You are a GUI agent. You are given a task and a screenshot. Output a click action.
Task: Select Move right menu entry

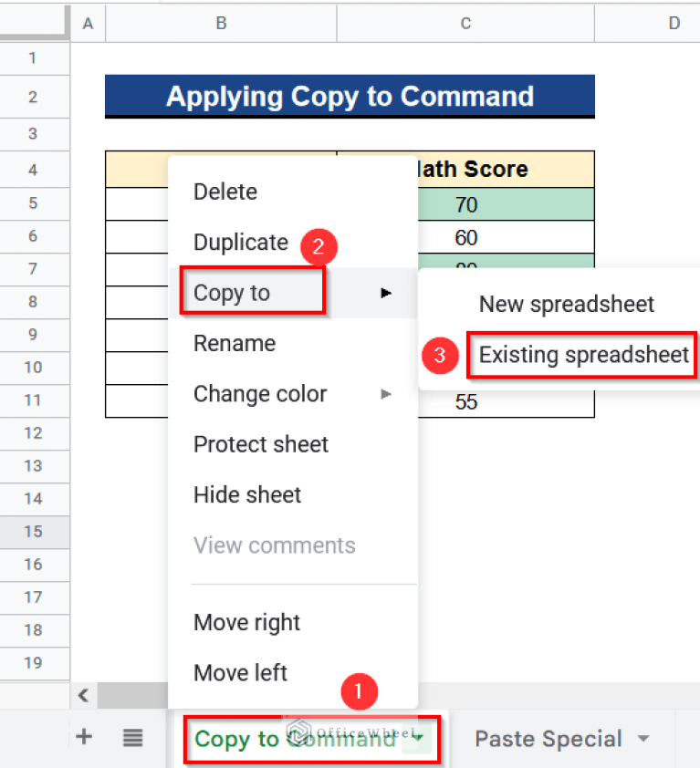point(246,623)
